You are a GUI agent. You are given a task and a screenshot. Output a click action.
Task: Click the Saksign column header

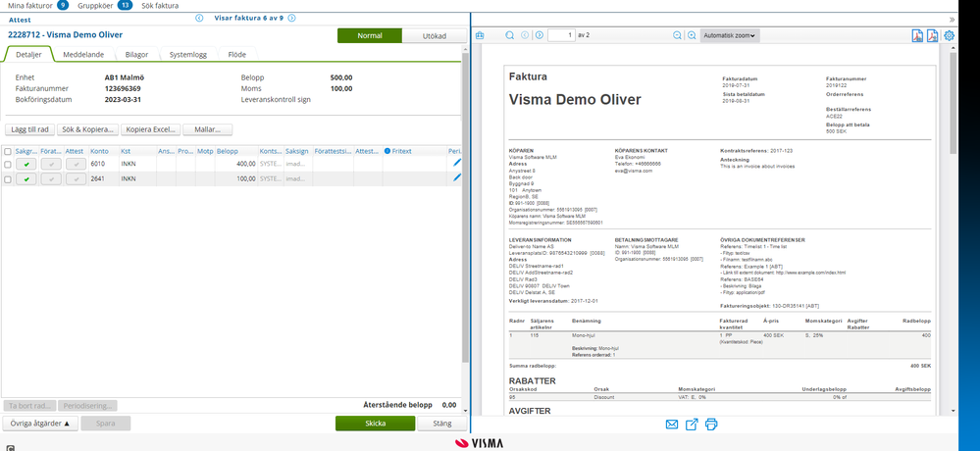(x=298, y=151)
